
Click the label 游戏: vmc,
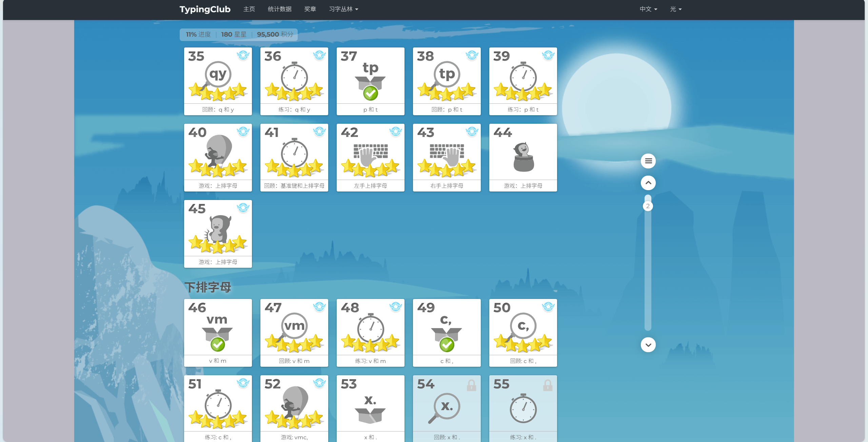pyautogui.click(x=294, y=437)
